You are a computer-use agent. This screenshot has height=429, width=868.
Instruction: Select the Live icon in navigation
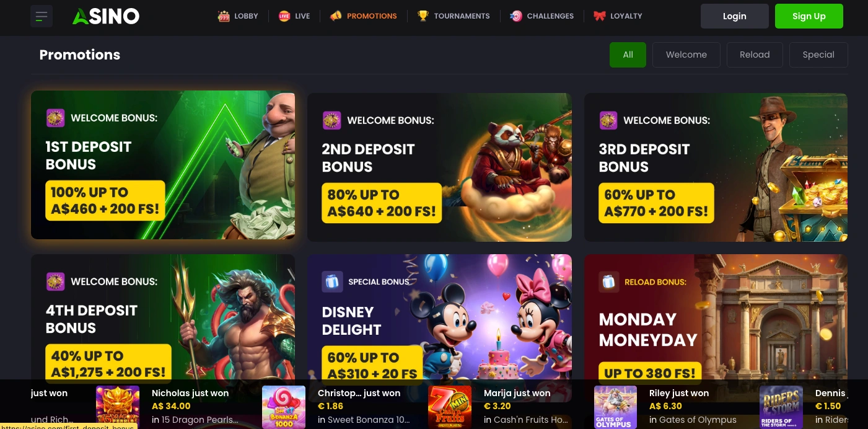pyautogui.click(x=284, y=16)
